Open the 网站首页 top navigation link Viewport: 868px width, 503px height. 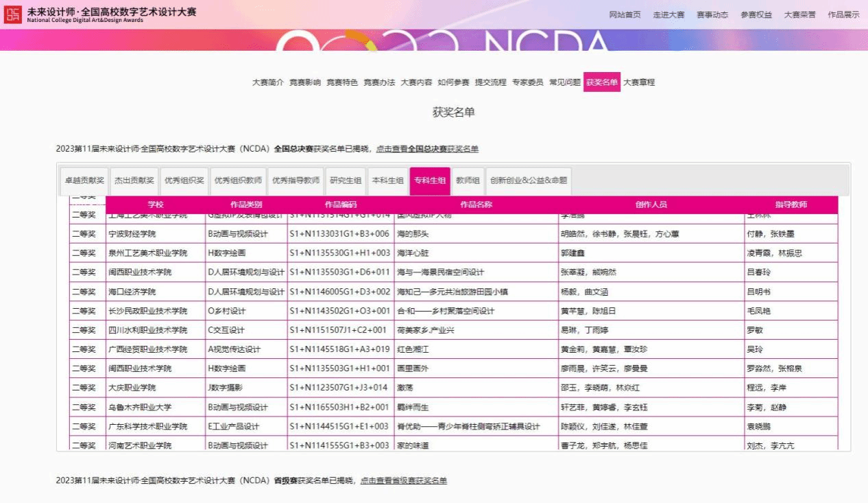pos(625,14)
